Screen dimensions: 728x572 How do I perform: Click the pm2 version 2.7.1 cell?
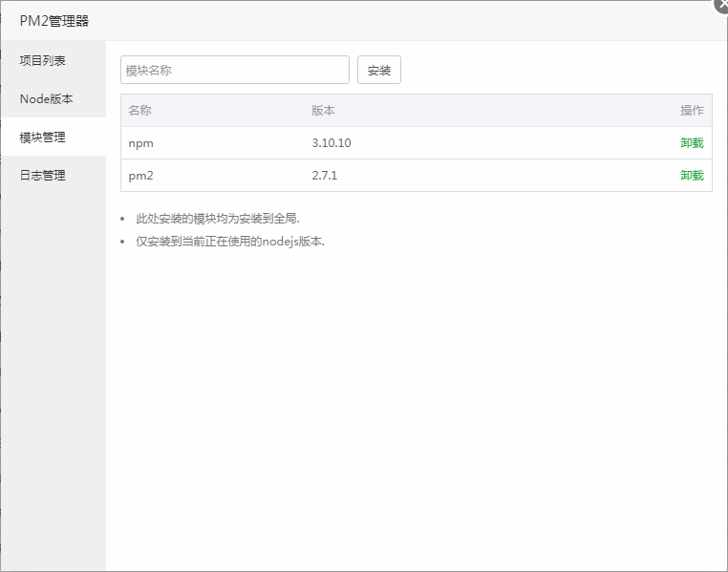[325, 176]
